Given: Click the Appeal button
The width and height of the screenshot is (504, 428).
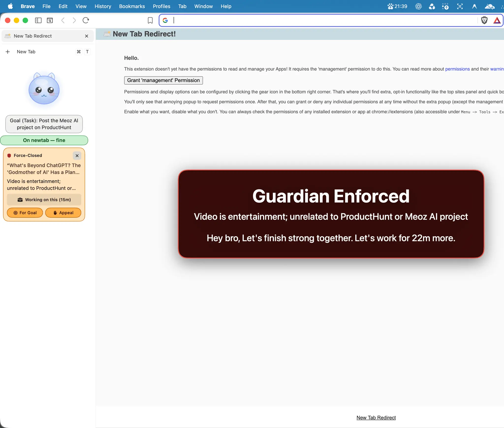Looking at the screenshot, I should [63, 213].
